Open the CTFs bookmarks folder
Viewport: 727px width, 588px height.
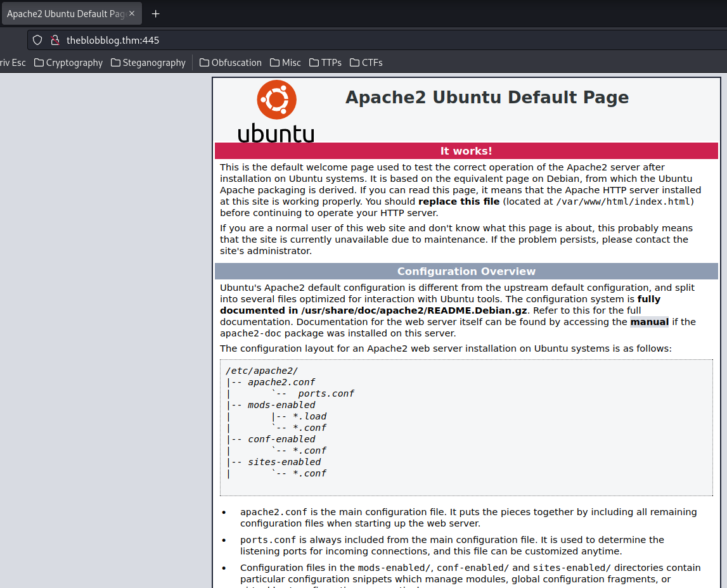(366, 63)
